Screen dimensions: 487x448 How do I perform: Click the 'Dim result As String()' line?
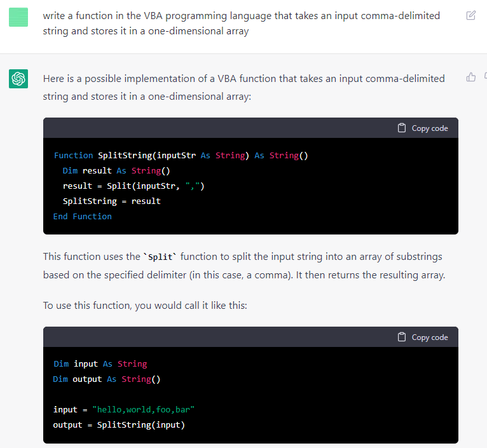coord(116,171)
